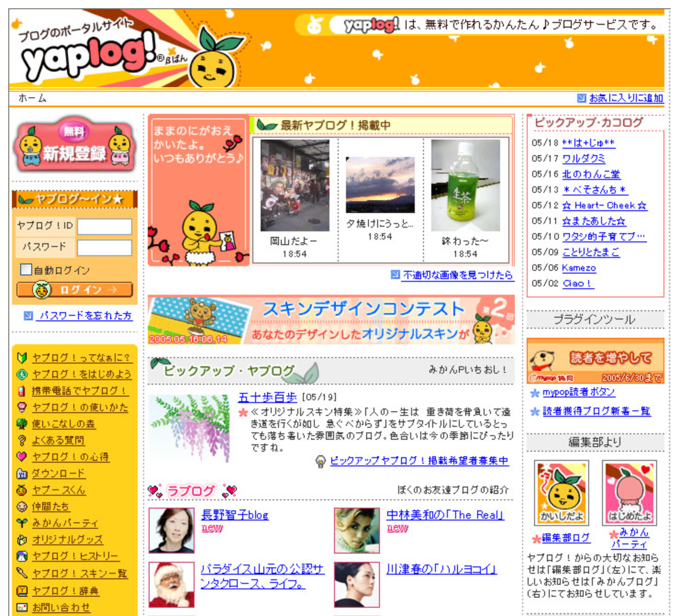Click the orange icon beside ヤプースくん
This screenshot has height=616, width=680.
22,490
